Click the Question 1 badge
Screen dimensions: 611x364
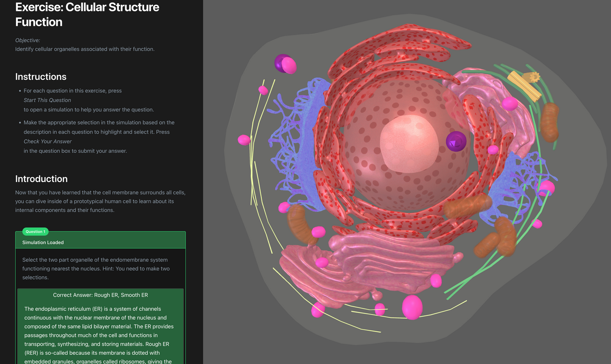point(35,231)
